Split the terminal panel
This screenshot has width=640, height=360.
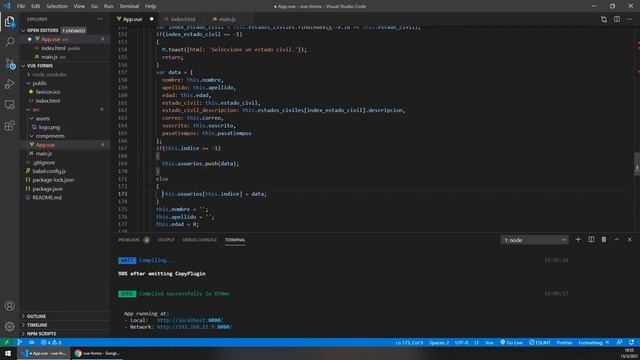pos(591,240)
